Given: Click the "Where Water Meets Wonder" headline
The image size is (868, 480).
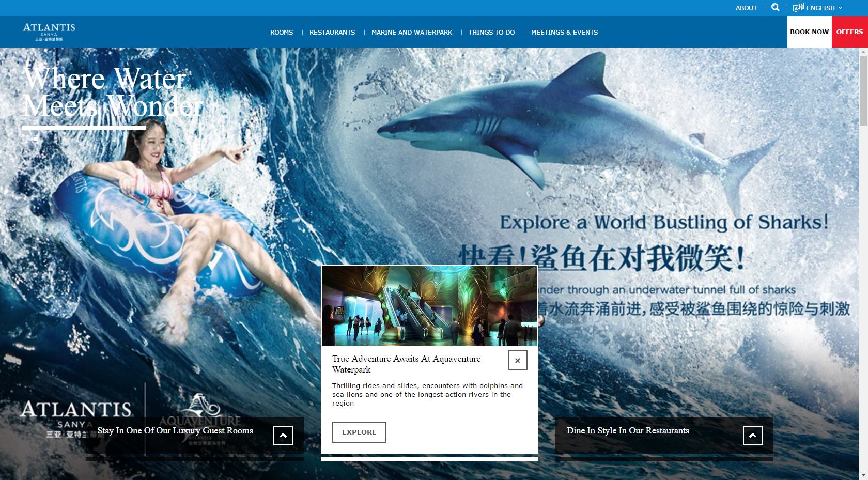Looking at the screenshot, I should tap(113, 92).
